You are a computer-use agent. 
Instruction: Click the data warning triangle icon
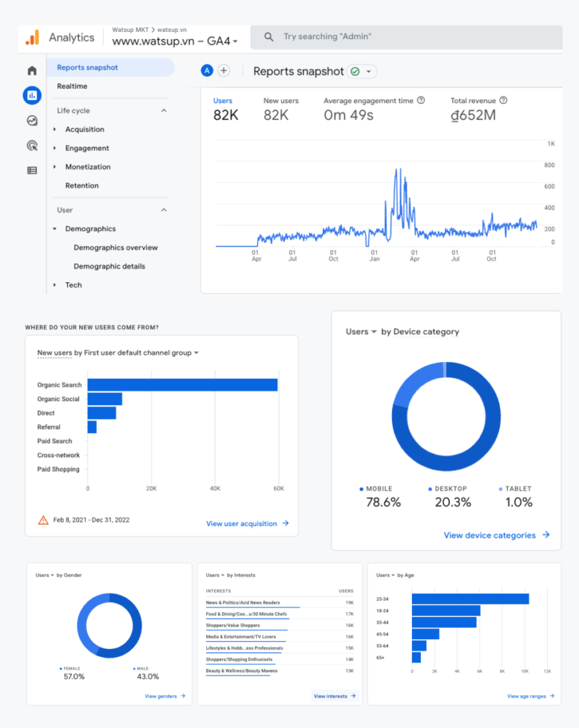[43, 520]
